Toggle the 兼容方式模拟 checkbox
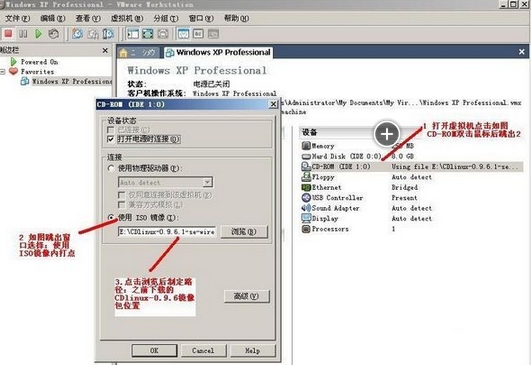This screenshot has width=531, height=365. tap(121, 205)
